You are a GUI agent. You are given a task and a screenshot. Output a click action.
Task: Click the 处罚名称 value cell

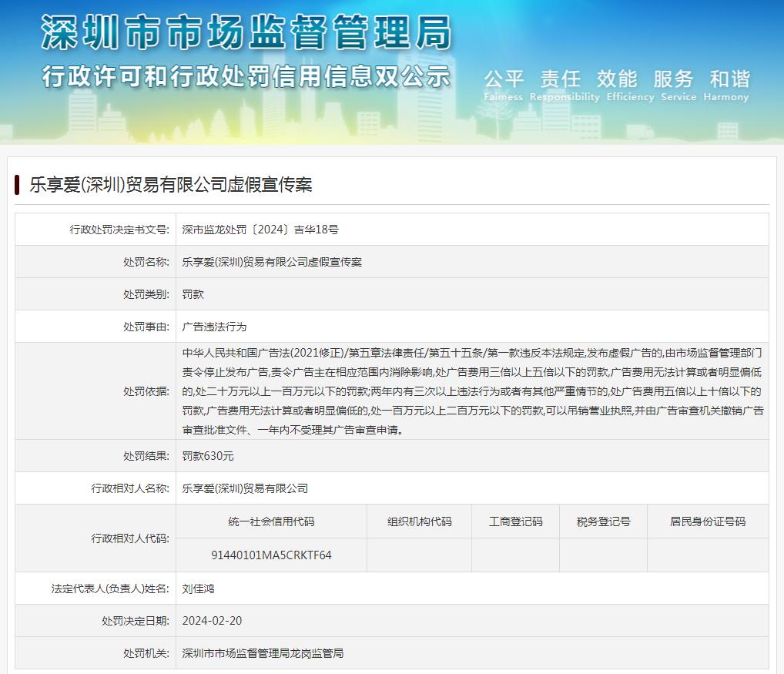tap(272, 262)
